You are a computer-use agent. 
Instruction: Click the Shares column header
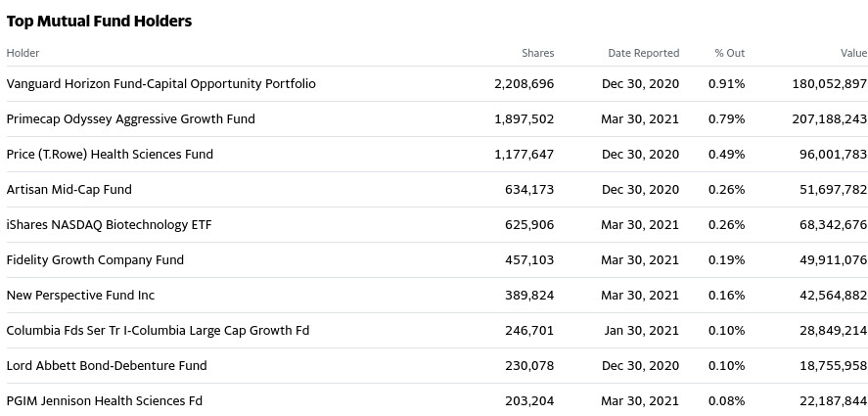[x=537, y=53]
